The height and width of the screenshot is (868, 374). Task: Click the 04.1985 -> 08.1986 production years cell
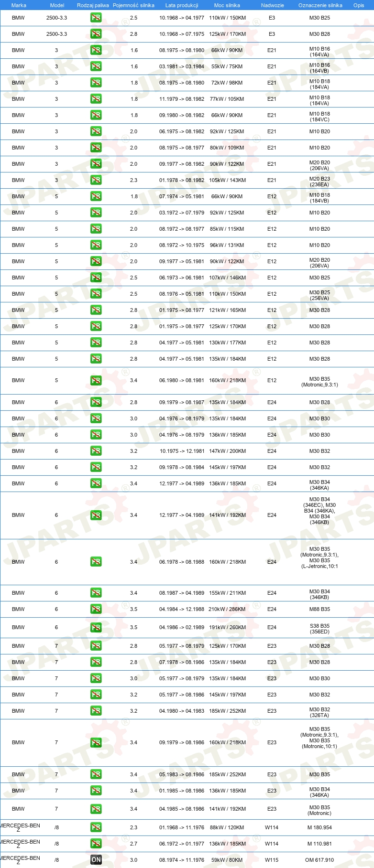(182, 809)
